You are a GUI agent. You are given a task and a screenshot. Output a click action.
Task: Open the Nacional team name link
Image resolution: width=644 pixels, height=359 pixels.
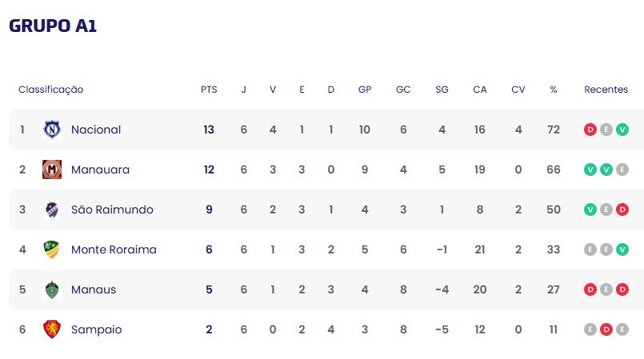96,130
